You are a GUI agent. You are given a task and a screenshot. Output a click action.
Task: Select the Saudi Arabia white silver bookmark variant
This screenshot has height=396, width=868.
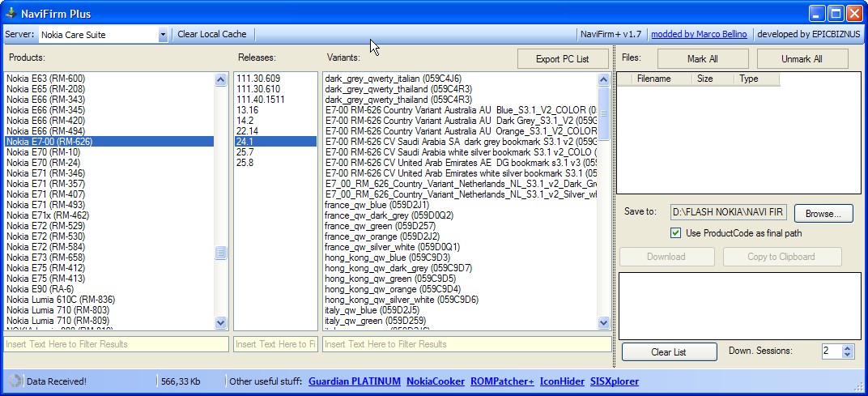tap(460, 152)
